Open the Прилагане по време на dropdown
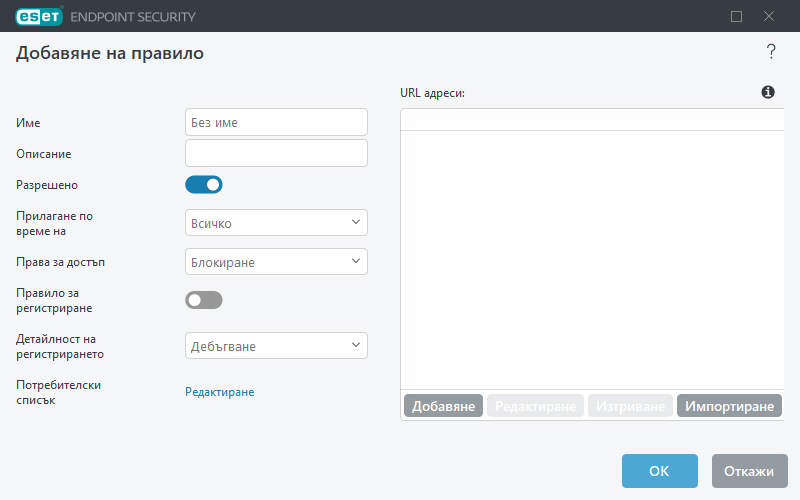The width and height of the screenshot is (800, 500). (x=276, y=222)
